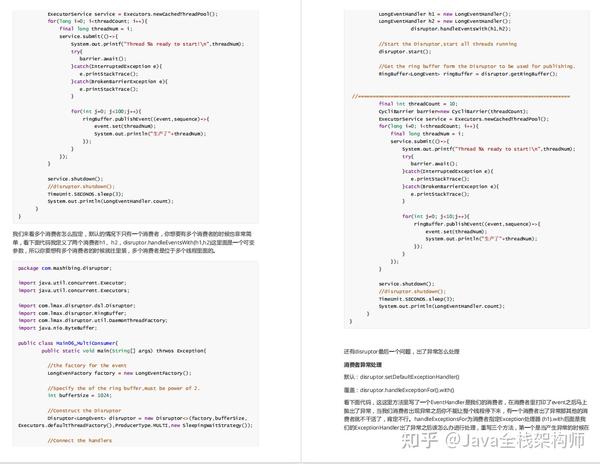The image size is (600, 464).
Task: Select comment '//the factory for the event'
Action: coord(87,366)
